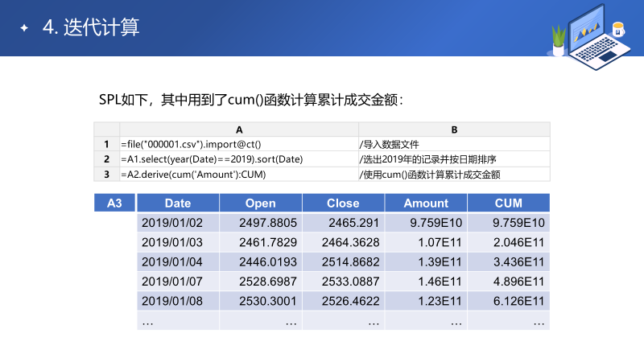Click the slide title 4. 迭代计算
The height and width of the screenshot is (362, 644).
pyautogui.click(x=91, y=27)
